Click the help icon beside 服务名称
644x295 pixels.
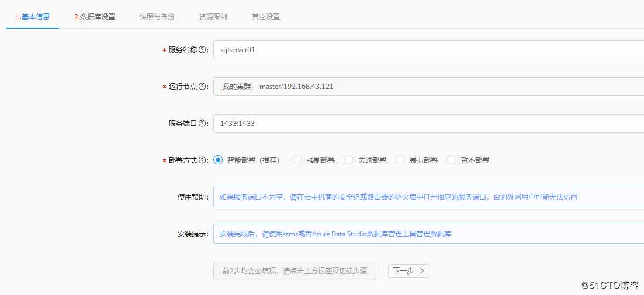click(202, 50)
